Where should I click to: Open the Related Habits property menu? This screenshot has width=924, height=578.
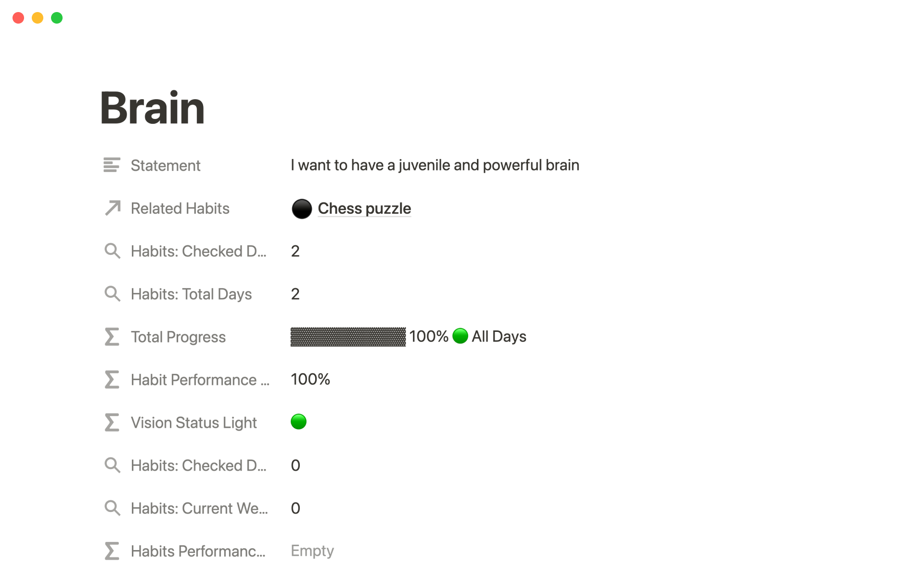coord(180,209)
